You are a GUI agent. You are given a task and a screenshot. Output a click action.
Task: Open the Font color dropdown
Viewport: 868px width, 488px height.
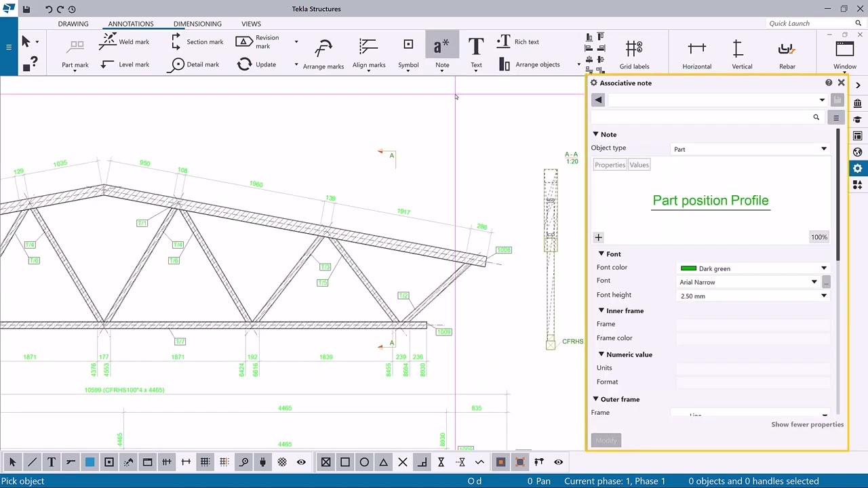click(754, 268)
